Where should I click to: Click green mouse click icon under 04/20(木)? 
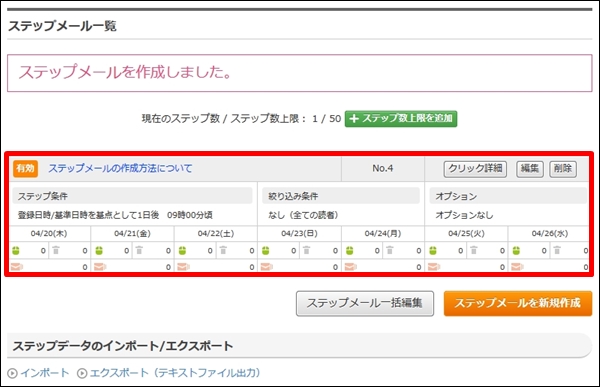coord(16,251)
